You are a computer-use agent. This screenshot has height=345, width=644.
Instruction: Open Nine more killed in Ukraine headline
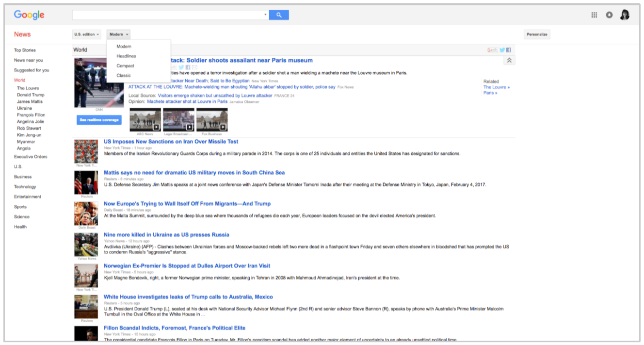(x=166, y=235)
